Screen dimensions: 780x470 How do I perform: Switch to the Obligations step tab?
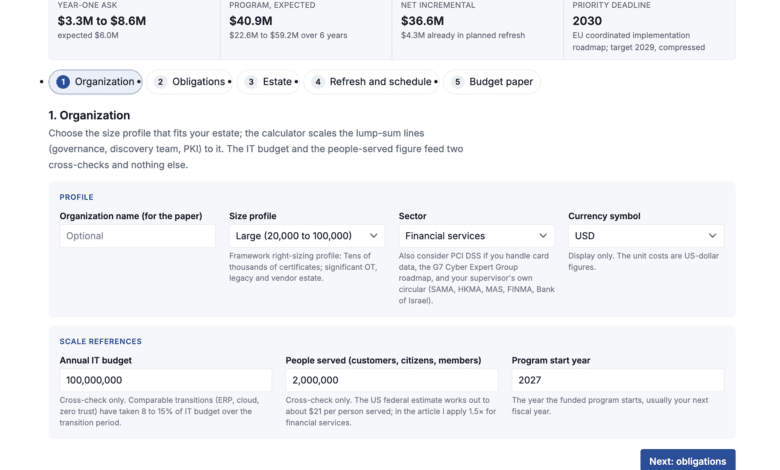[190, 82]
